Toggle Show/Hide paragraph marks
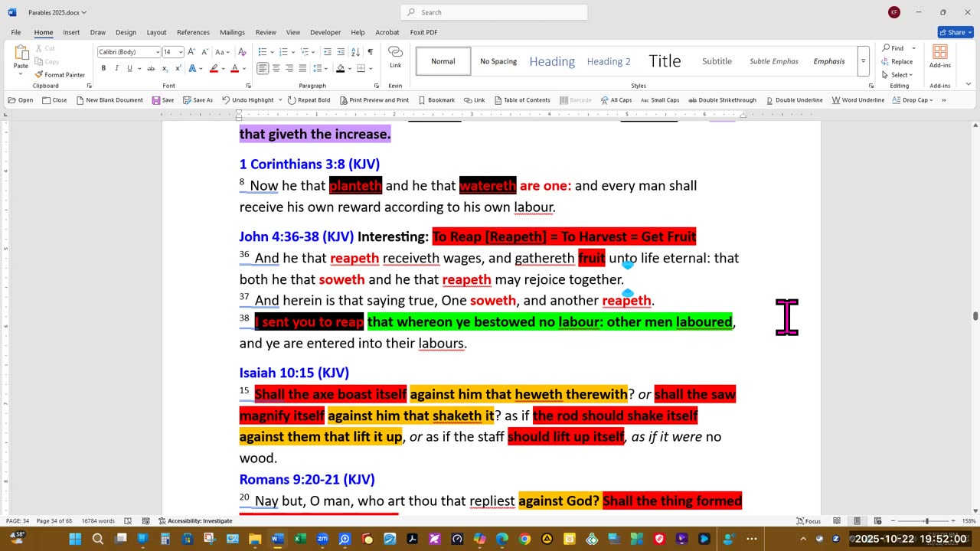The height and width of the screenshot is (551, 980). [x=371, y=51]
